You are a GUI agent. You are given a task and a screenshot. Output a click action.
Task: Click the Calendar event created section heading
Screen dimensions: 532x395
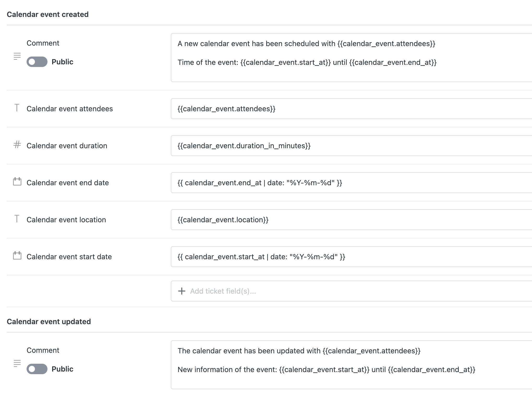pyautogui.click(x=48, y=14)
